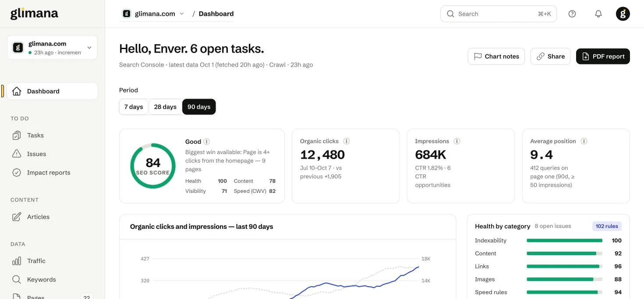Click the Speed (CWV) 82 score
Viewport: 644px width, 299px height.
[255, 191]
